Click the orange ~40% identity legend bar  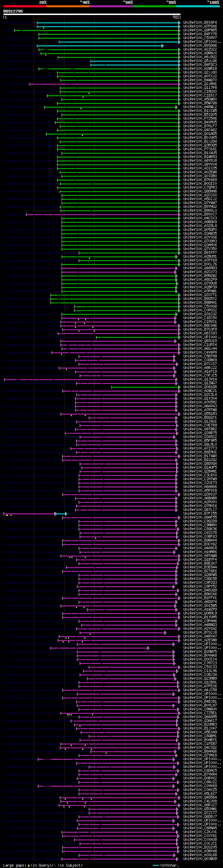tap(68, 6)
